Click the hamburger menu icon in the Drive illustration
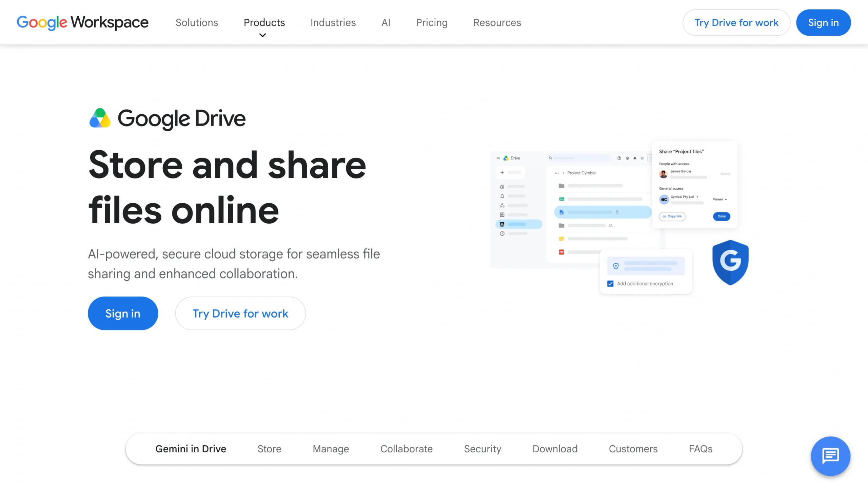Viewport: 868px width, 493px height. coord(498,158)
